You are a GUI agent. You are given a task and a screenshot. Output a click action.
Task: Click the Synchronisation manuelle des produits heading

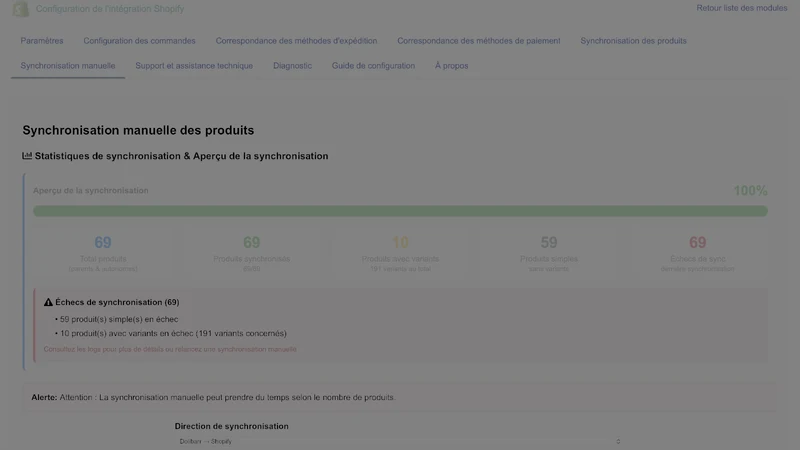138,130
